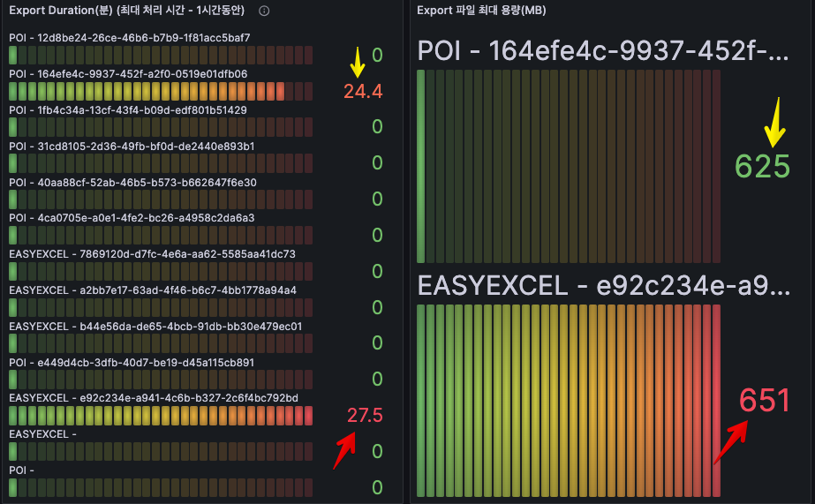Image resolution: width=815 pixels, height=504 pixels.
Task: Select label POI - 12d8be24-26ce-46b6-b7b9-1f81acc5baf7
Action: tap(130, 38)
